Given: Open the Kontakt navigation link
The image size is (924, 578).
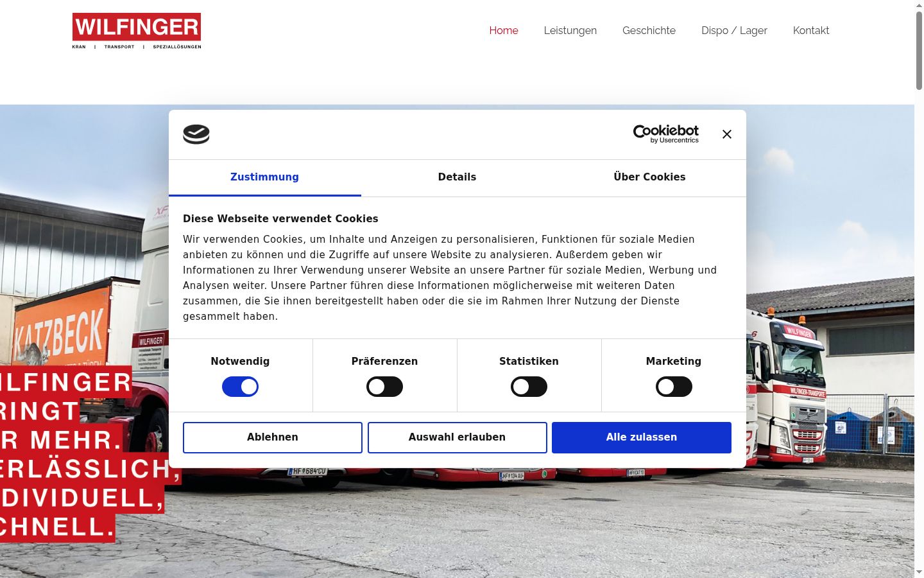Looking at the screenshot, I should coord(811,30).
